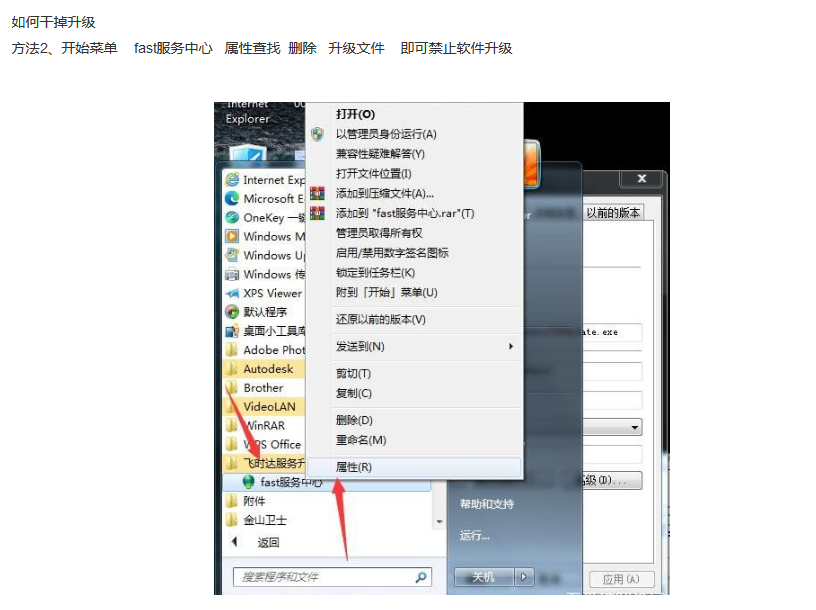This screenshot has width=816, height=610.
Task: Open the OneKey program icon
Action: pyautogui.click(x=232, y=218)
